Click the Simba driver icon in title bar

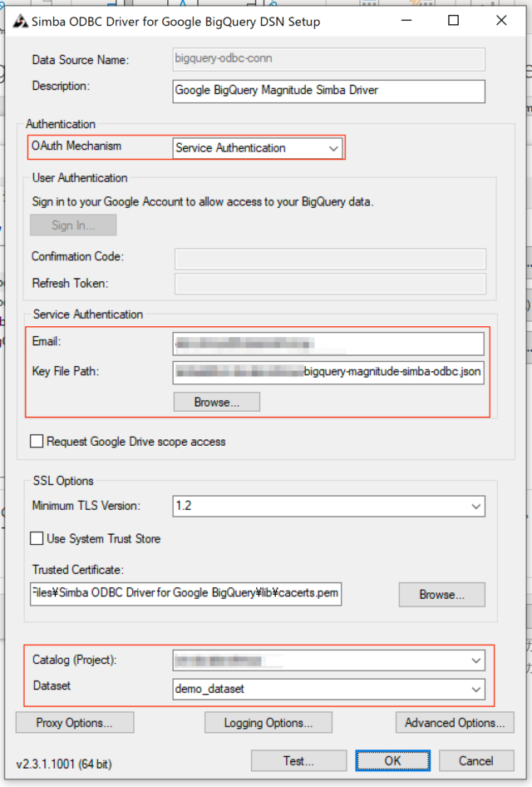pos(20,22)
